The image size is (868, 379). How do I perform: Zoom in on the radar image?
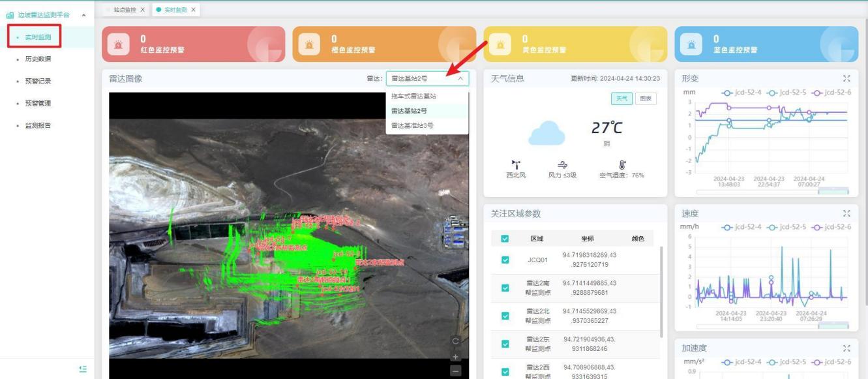coord(456,357)
